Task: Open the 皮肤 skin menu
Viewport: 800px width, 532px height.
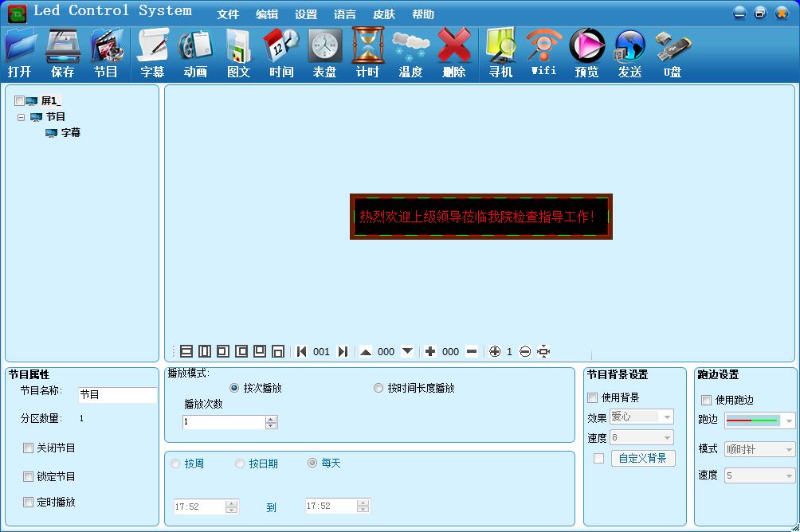Action: point(383,14)
